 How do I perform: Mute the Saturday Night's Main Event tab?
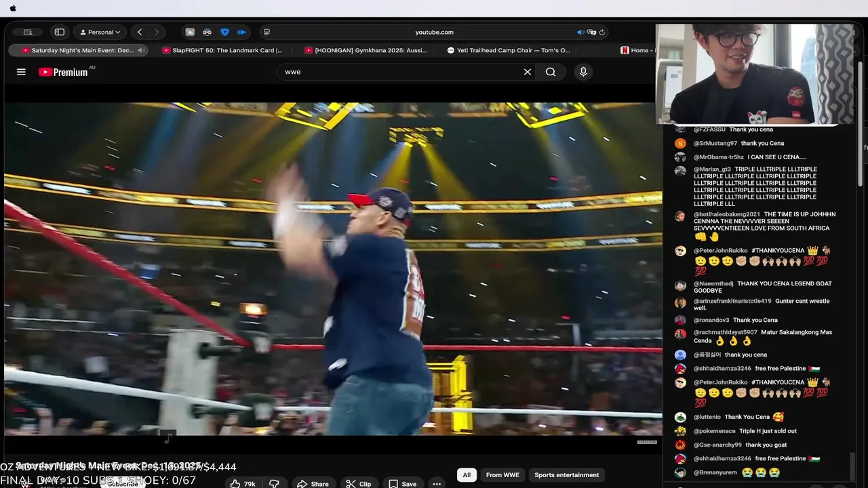pyautogui.click(x=141, y=50)
